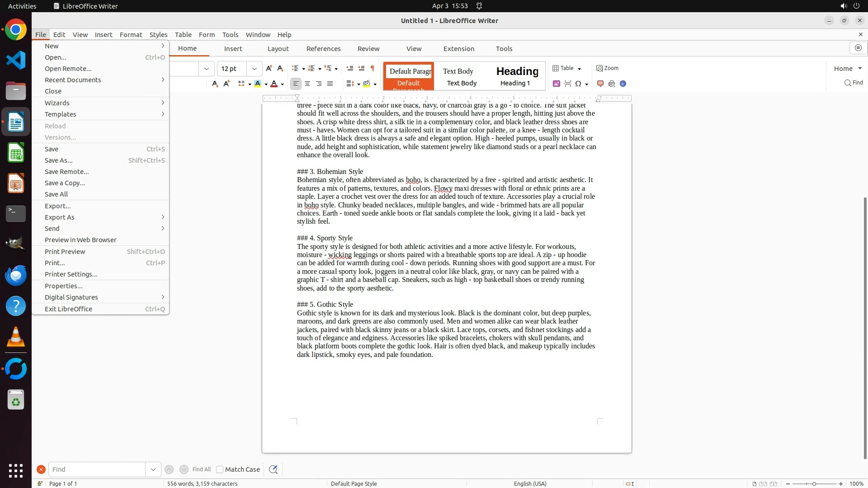This screenshot has width=868, height=488.
Task: Click the Increase Font Size icon
Action: coord(269,68)
